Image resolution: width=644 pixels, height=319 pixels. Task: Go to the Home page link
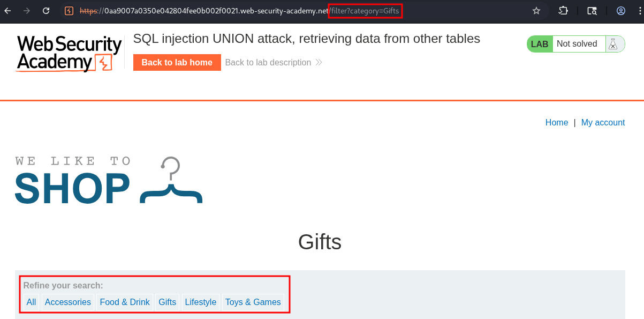pyautogui.click(x=556, y=123)
